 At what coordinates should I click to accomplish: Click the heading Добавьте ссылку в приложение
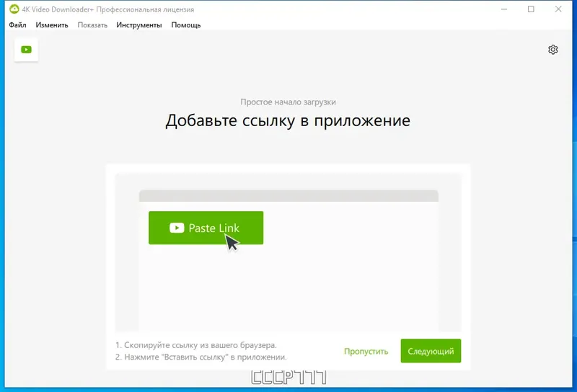pos(288,120)
